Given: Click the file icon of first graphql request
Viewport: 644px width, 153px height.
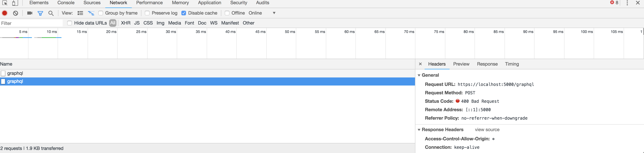Looking at the screenshot, I should (3, 73).
